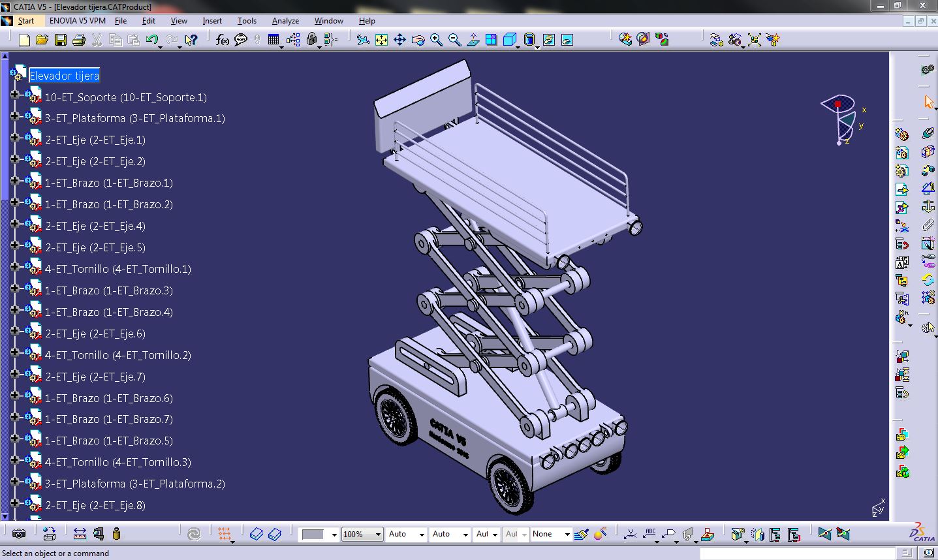Save the product with the floppy disk icon

61,40
